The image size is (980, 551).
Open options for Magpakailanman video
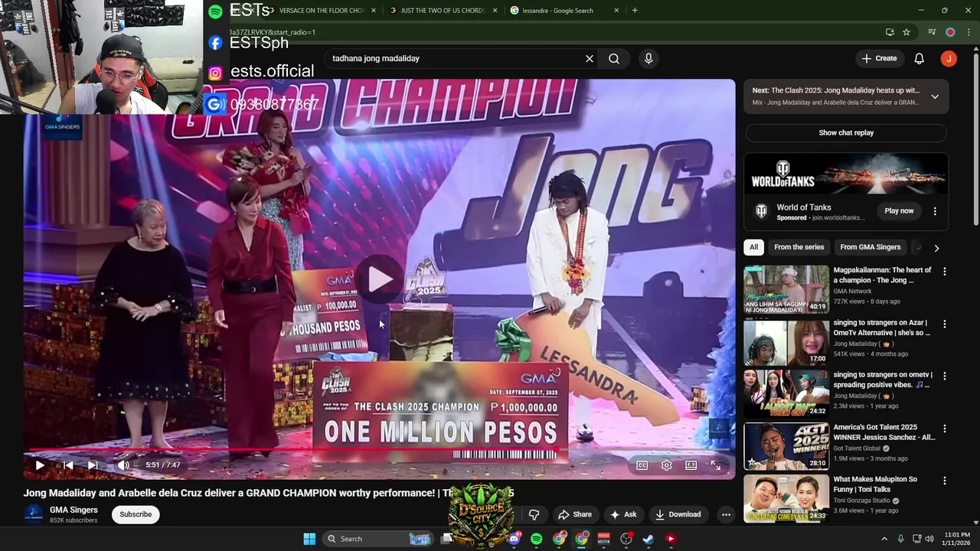944,272
